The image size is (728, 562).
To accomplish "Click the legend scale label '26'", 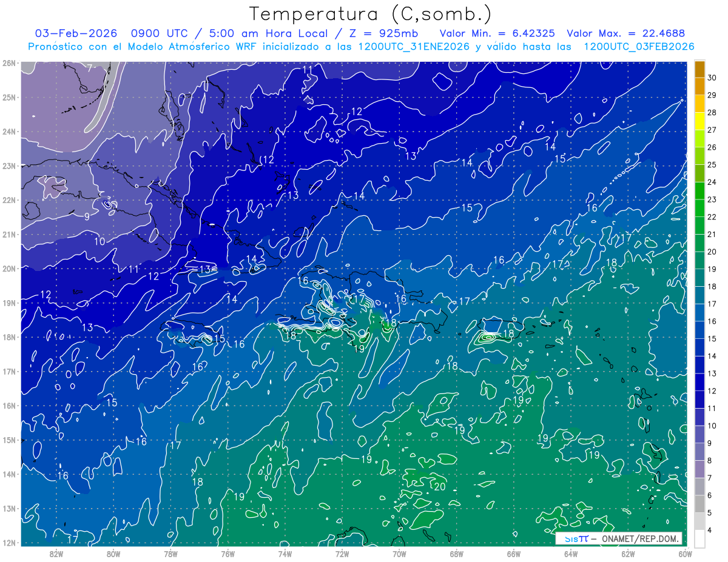I will [x=712, y=147].
